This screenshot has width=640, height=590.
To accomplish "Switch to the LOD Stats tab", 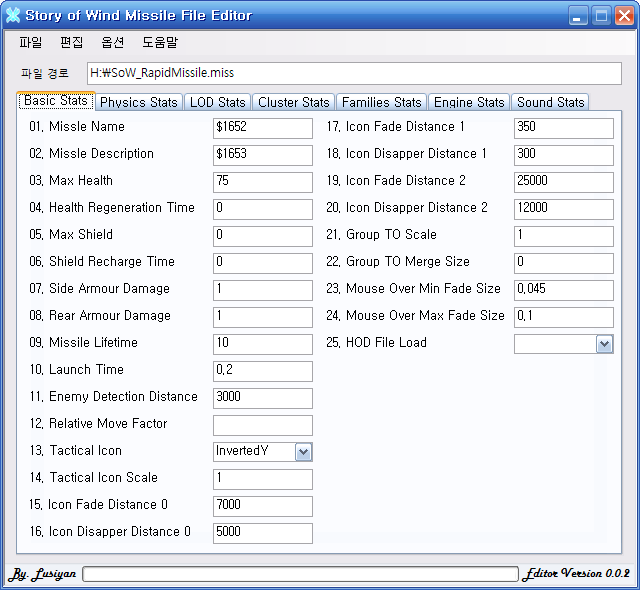I will pyautogui.click(x=218, y=102).
